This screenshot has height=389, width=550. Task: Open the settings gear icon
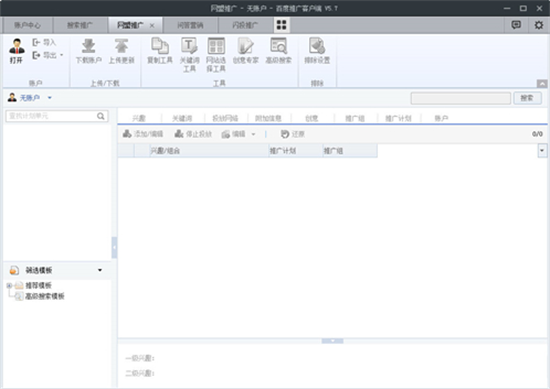(x=539, y=25)
